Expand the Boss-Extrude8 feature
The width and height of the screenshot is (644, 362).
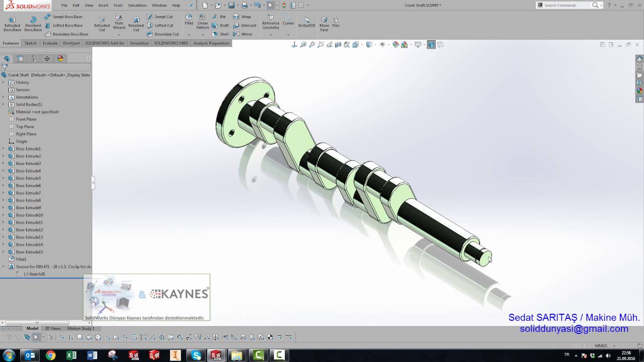pyautogui.click(x=3, y=200)
